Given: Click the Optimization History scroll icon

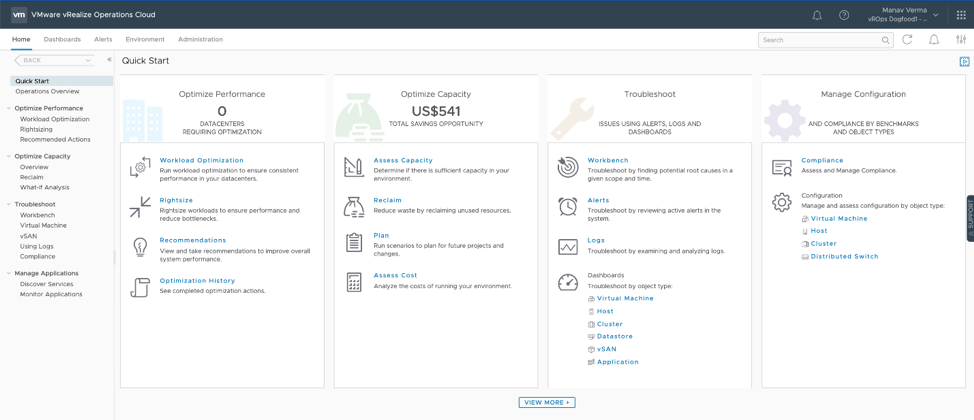Looking at the screenshot, I should [140, 287].
